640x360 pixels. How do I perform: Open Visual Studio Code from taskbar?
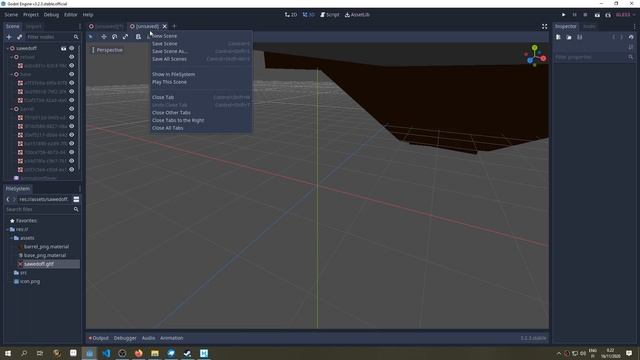[x=106, y=353]
